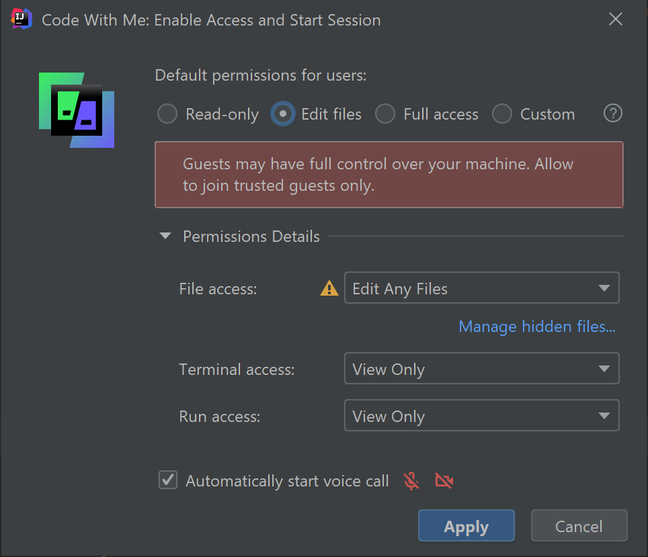Image resolution: width=648 pixels, height=557 pixels.
Task: Select the Edit files permission option
Action: 316,114
